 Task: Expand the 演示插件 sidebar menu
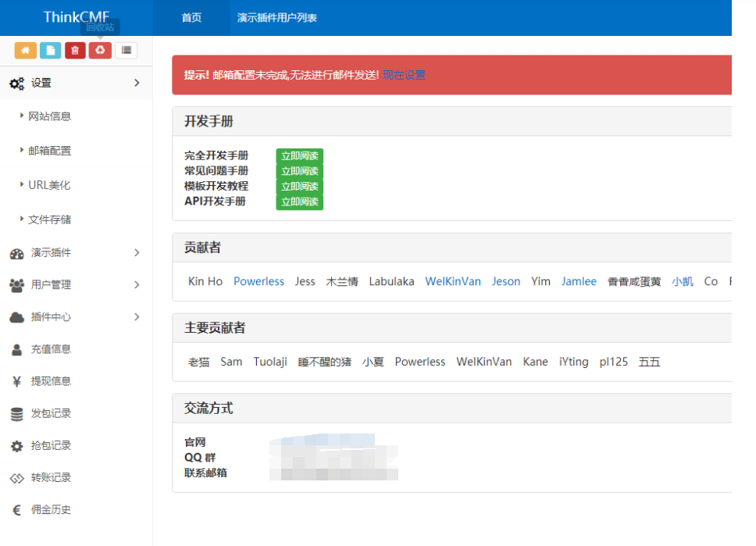75,253
